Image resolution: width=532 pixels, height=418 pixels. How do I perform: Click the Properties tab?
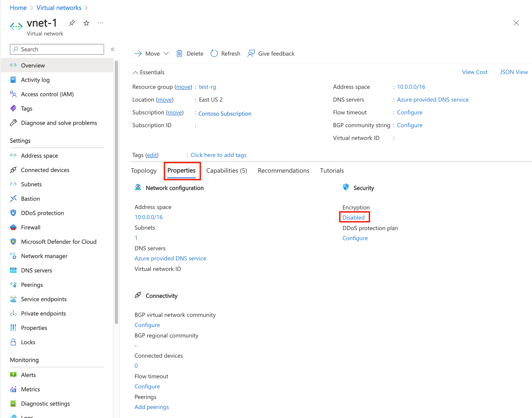pyautogui.click(x=181, y=170)
